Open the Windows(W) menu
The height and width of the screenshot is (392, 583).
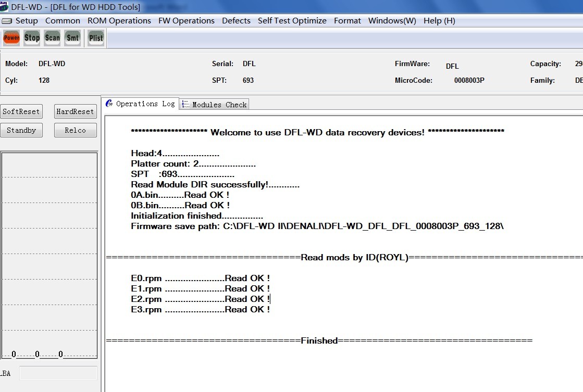point(392,21)
